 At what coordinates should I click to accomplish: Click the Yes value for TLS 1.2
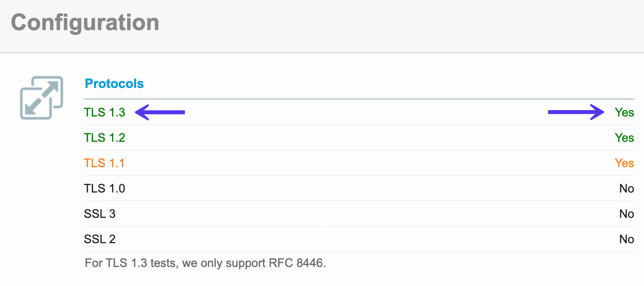624,138
